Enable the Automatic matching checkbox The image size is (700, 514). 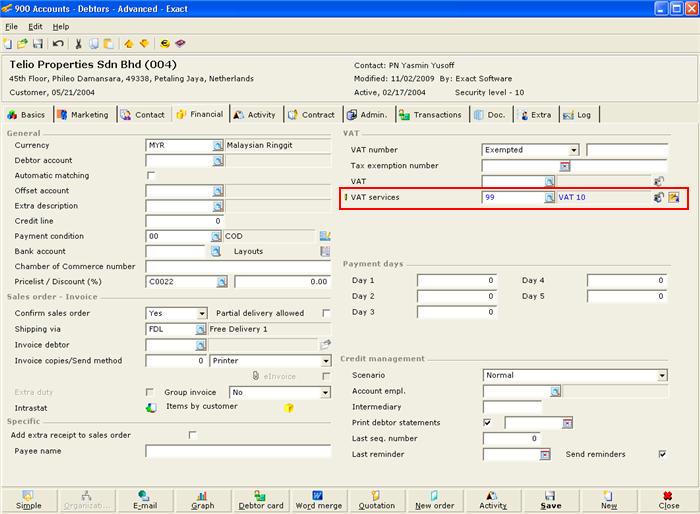tap(151, 176)
